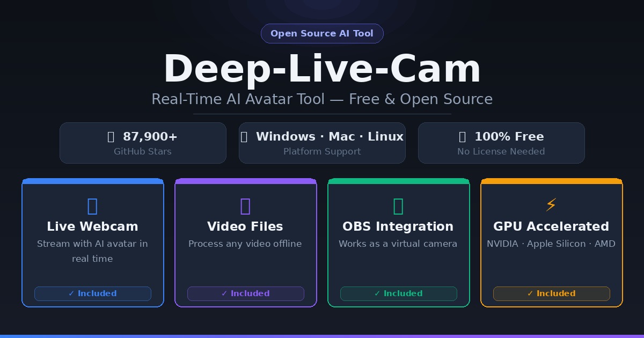
Task: Open the Live Webcam feature card
Action: (x=92, y=243)
